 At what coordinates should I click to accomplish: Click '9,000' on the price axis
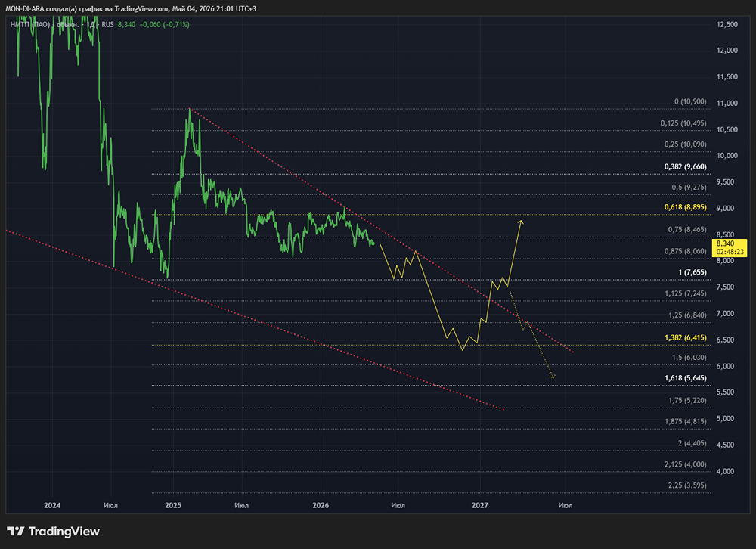pyautogui.click(x=725, y=208)
